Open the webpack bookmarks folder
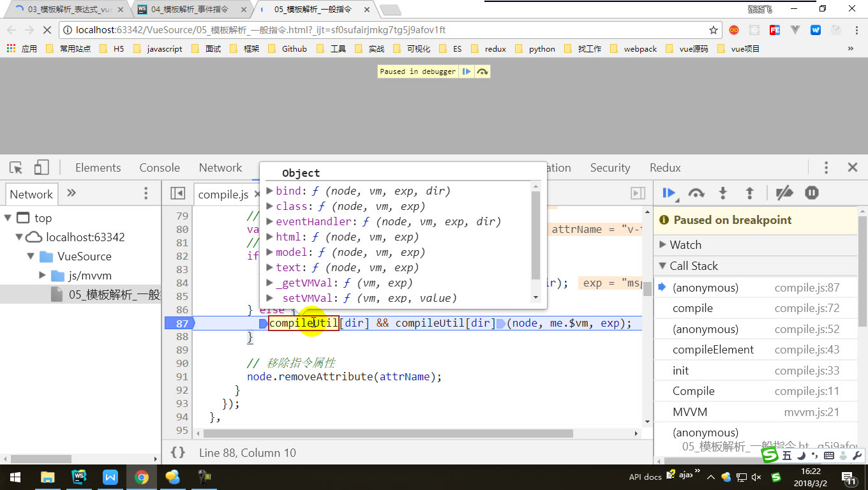 pyautogui.click(x=633, y=48)
